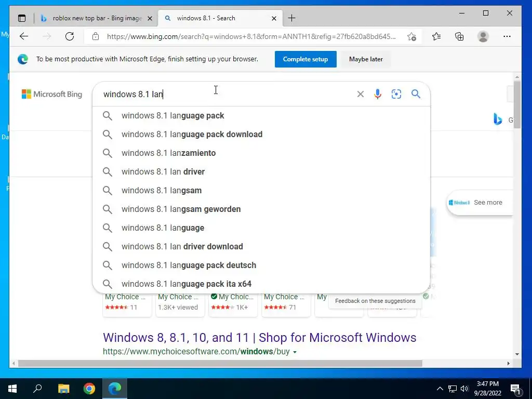532x399 pixels.
Task: Click the vertical page scrollbar
Action: pyautogui.click(x=517, y=104)
